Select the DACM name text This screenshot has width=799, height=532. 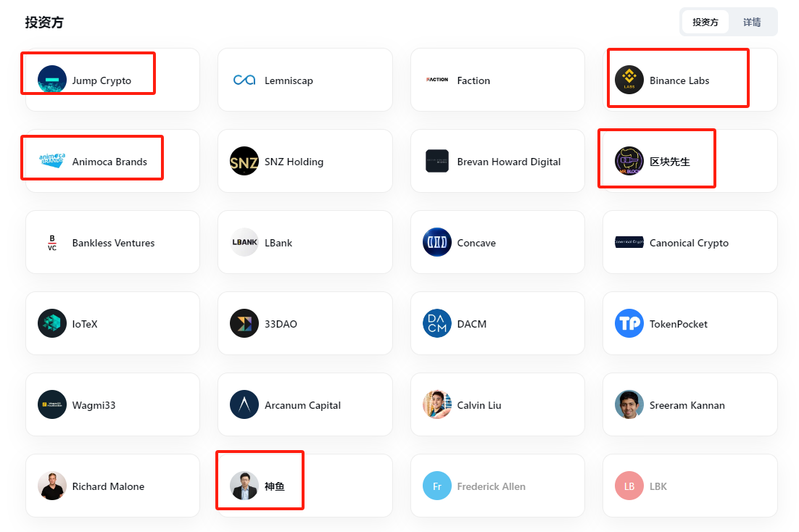[471, 323]
